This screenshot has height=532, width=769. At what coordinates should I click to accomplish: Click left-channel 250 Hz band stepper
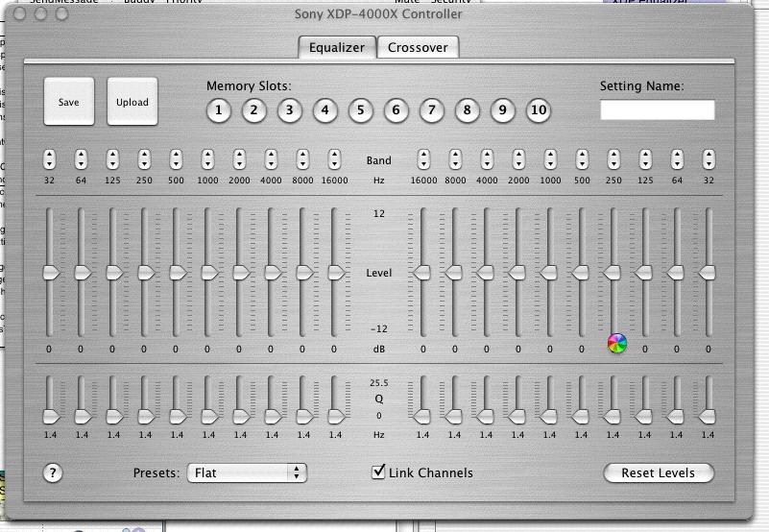pos(144,159)
